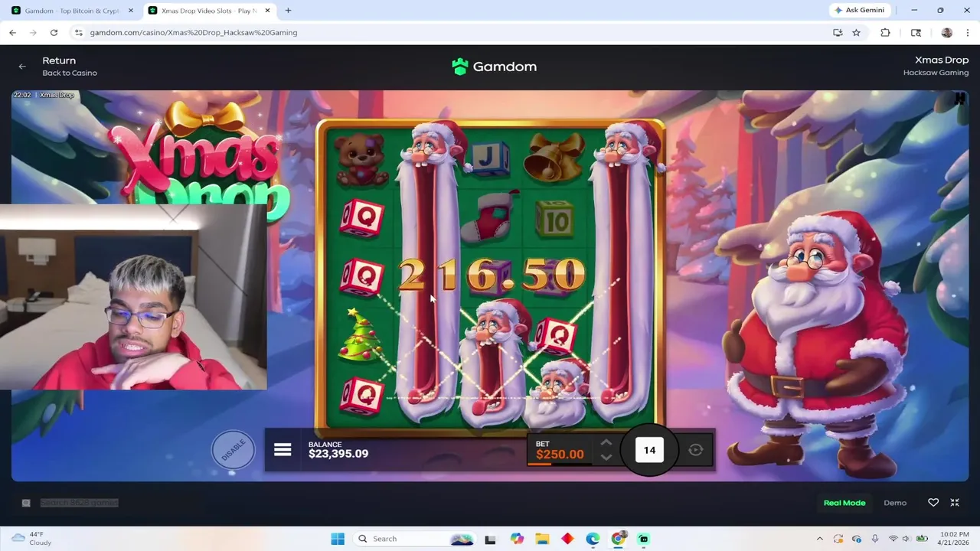Go back in browser history
Viewport: 980px width, 551px height.
[12, 33]
